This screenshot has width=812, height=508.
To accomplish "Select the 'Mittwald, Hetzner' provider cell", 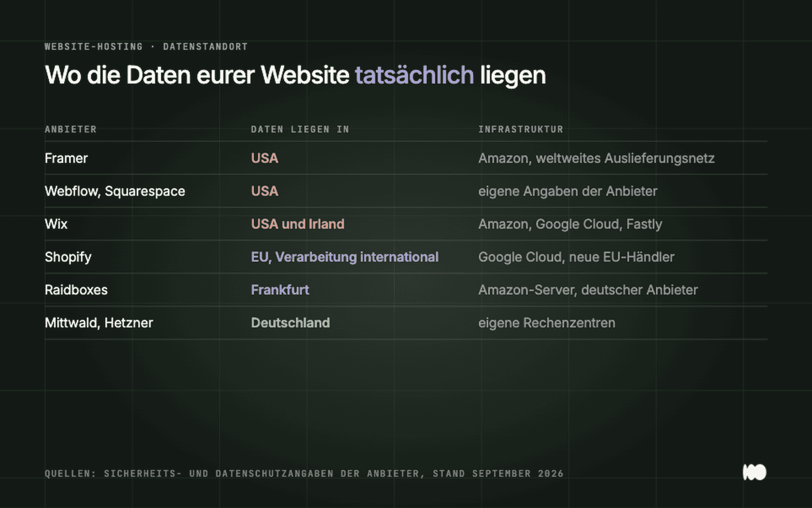I will 98,323.
